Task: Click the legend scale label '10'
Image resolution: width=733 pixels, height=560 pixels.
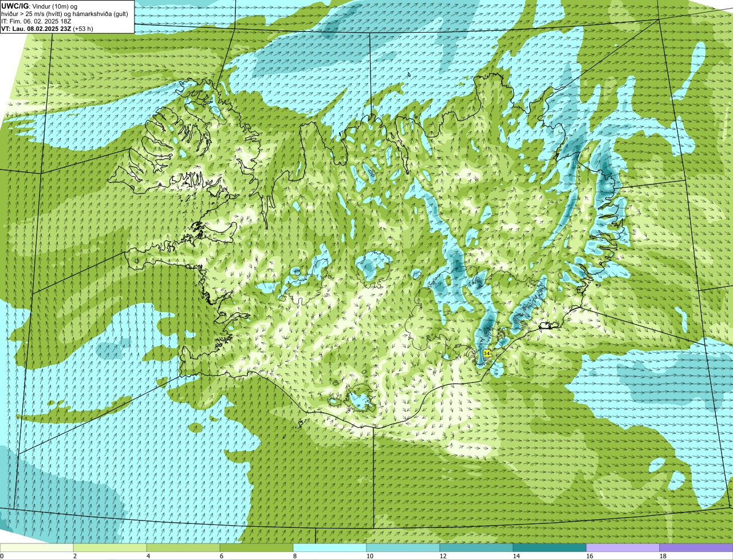Action: coord(370,556)
